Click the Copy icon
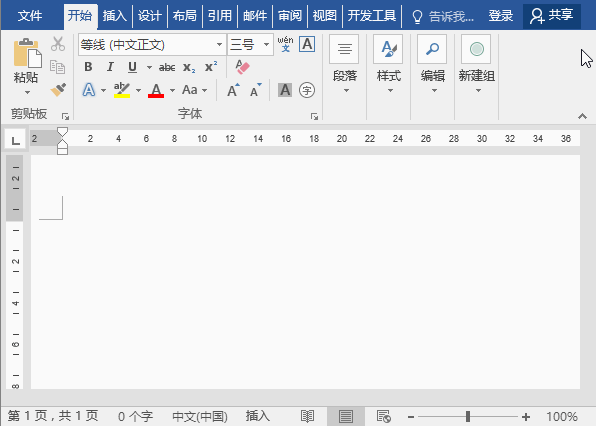 tap(58, 67)
